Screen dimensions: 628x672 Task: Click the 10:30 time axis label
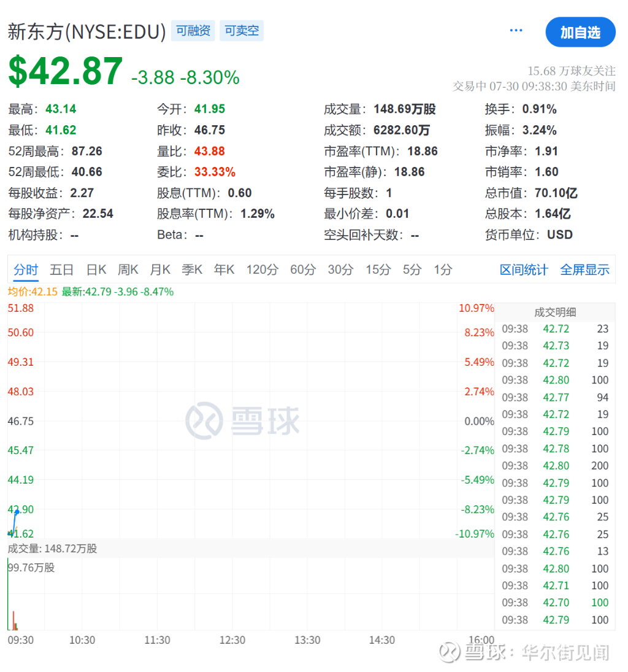tap(82, 640)
